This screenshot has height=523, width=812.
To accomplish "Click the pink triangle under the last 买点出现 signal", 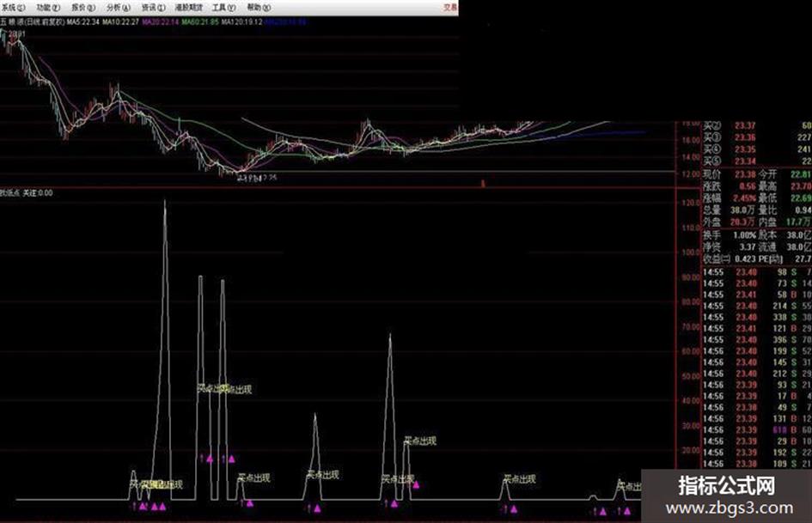I will click(x=627, y=511).
